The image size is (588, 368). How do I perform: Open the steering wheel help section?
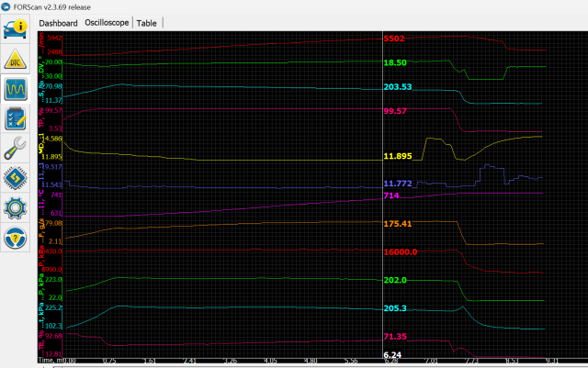coord(16,236)
